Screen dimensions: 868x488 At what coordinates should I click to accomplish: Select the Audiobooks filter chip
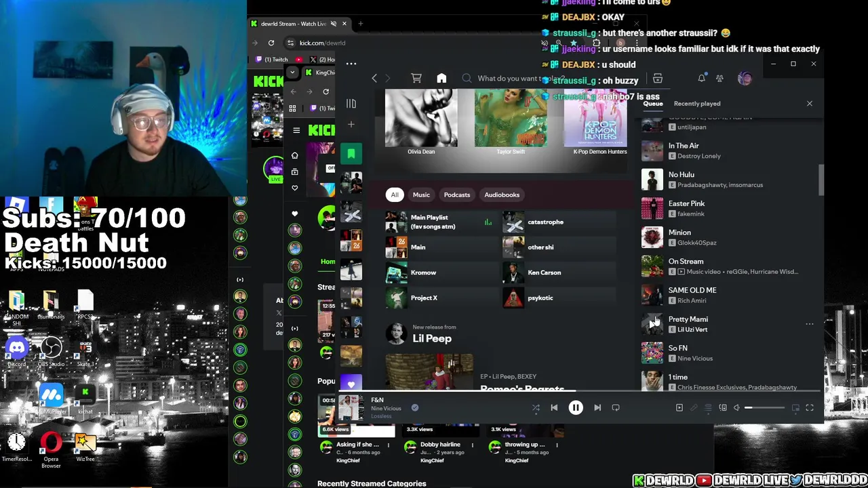click(x=502, y=195)
